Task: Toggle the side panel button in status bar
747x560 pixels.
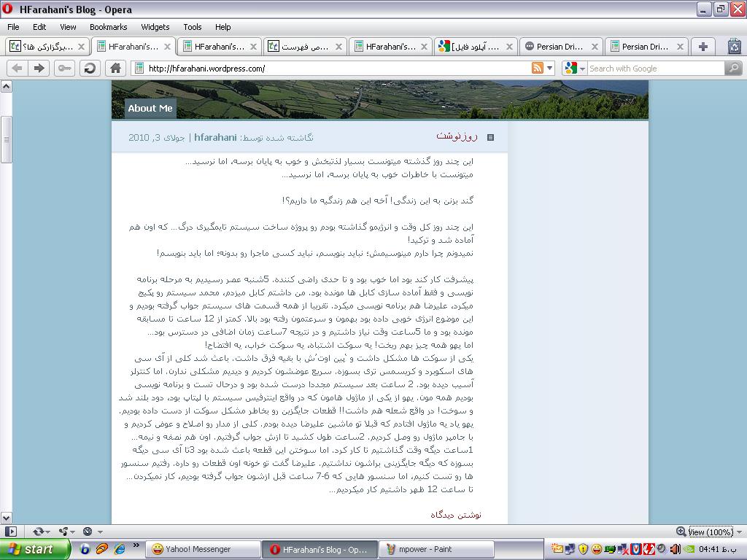Action: pyautogui.click(x=10, y=532)
